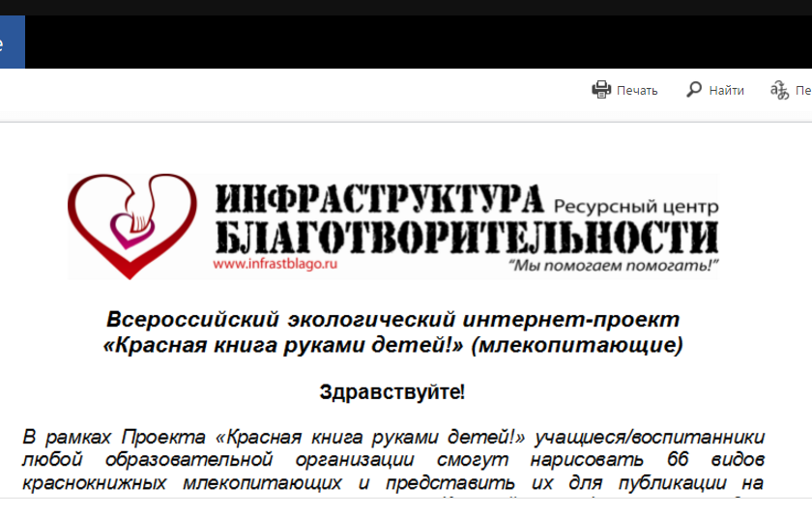Click the 'Здравствуйте!' greeting

[392, 392]
